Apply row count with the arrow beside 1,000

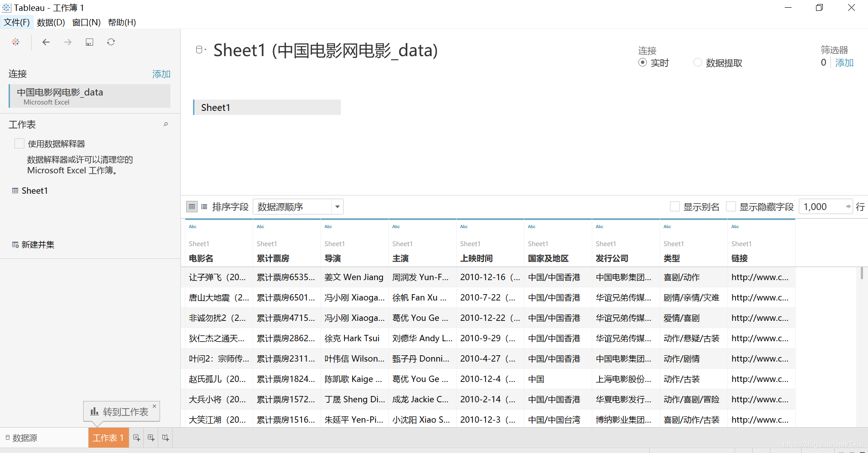click(848, 207)
